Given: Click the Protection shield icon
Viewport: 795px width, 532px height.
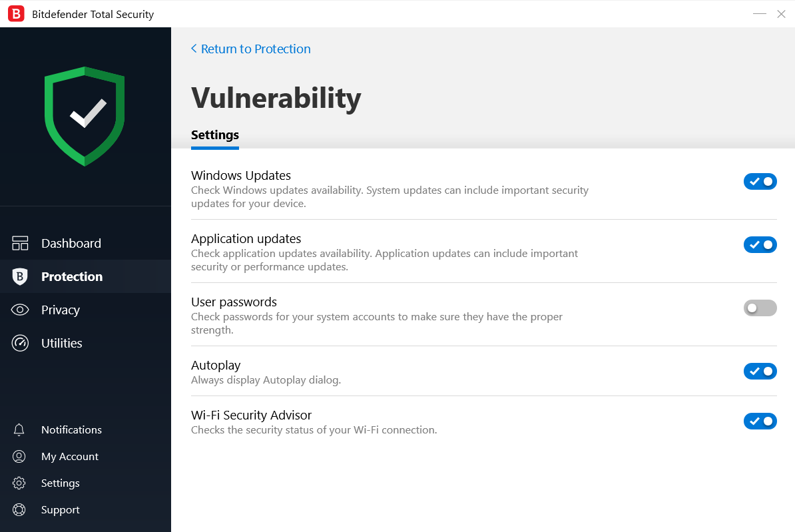Looking at the screenshot, I should [x=20, y=276].
